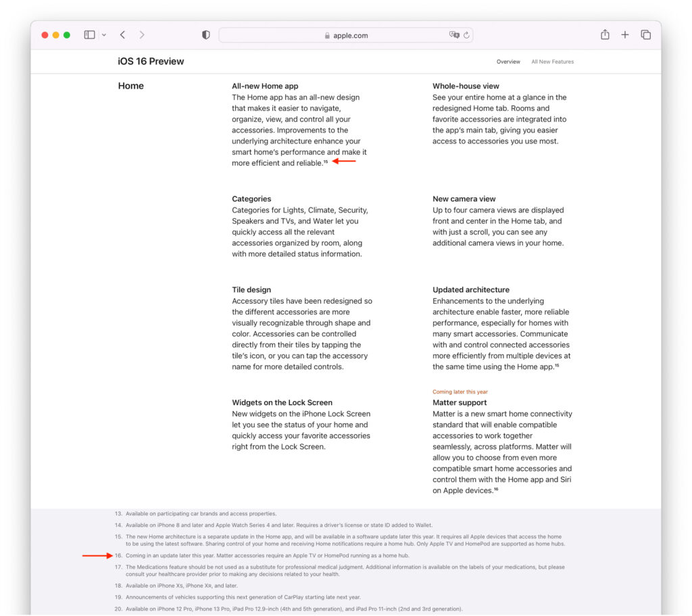Switch to the All New Features tab
692x616 pixels.
(552, 62)
